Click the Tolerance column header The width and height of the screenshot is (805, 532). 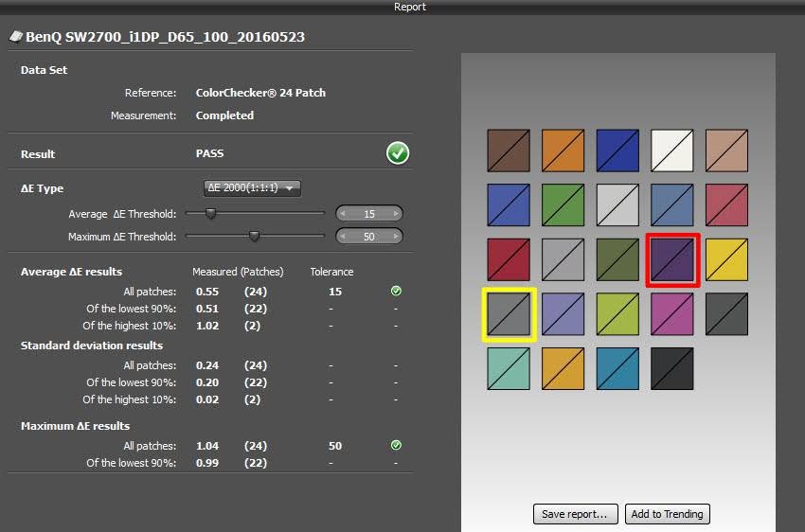[331, 272]
